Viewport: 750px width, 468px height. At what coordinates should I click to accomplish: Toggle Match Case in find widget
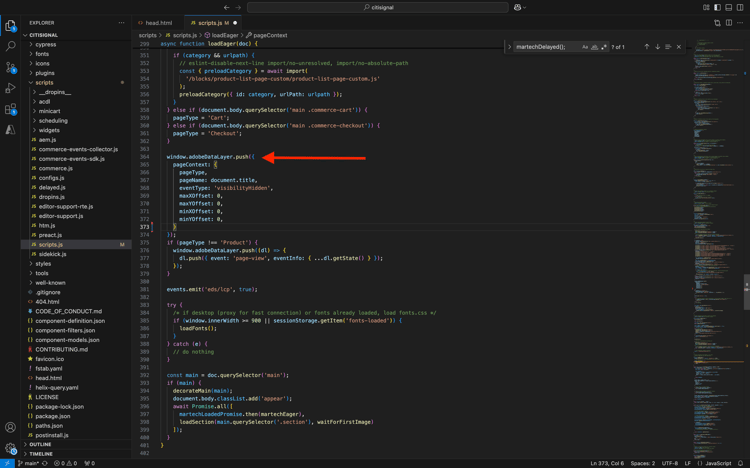click(585, 47)
